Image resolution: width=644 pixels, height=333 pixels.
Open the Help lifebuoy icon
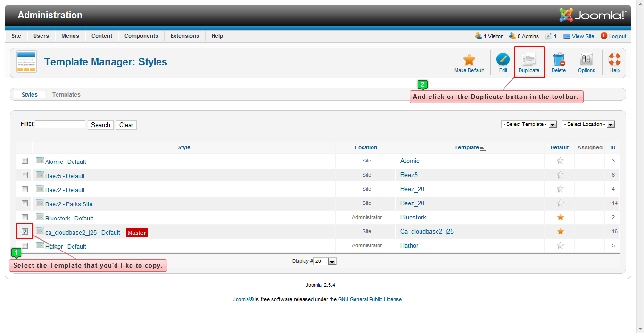tap(615, 59)
